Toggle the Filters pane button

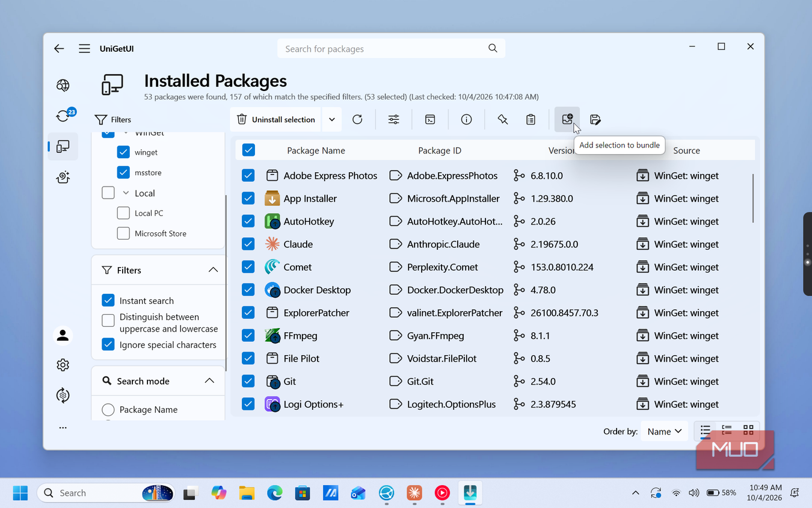tap(113, 120)
